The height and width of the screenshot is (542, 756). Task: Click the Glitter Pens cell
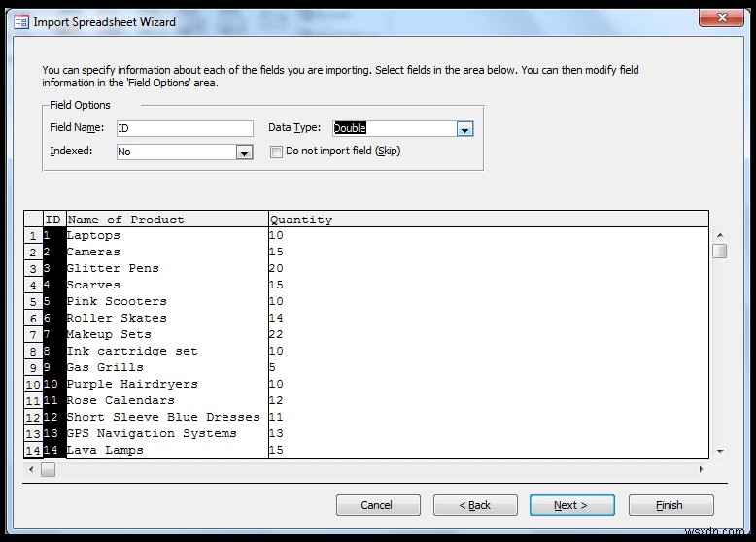pyautogui.click(x=167, y=268)
